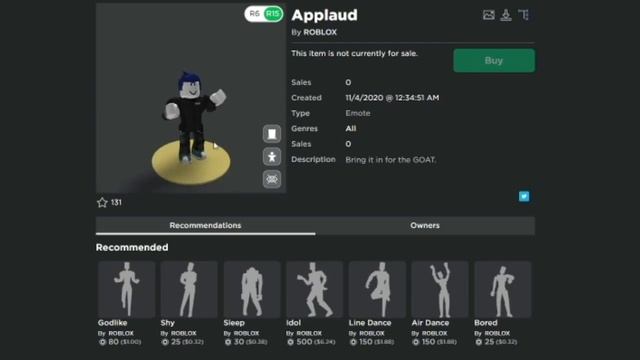Viewport: 640px width, 360px height.
Task: Click the description 'Bring it in for the GOAT.'
Action: tap(391, 160)
